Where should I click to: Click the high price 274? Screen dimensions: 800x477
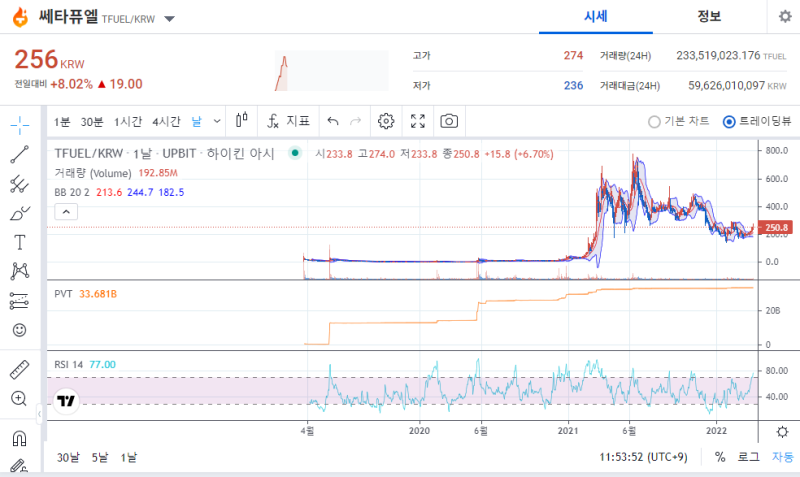click(573, 56)
